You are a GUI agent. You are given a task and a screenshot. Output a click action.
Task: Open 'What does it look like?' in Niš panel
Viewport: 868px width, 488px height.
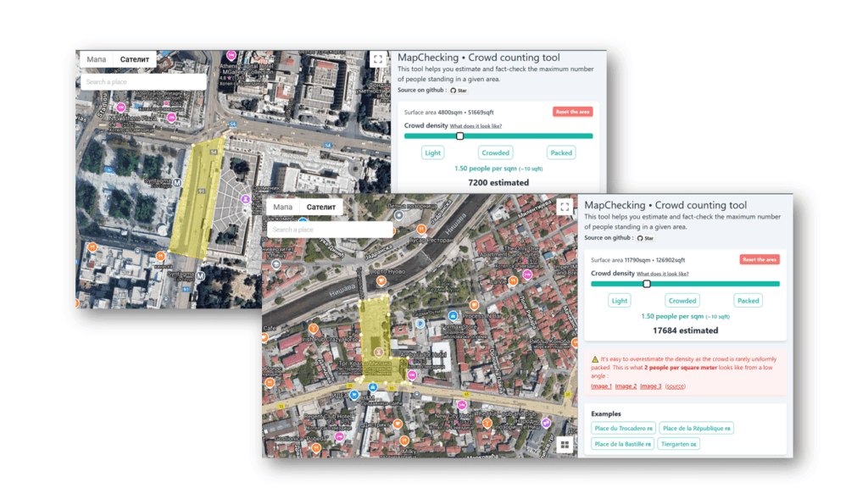[663, 274]
